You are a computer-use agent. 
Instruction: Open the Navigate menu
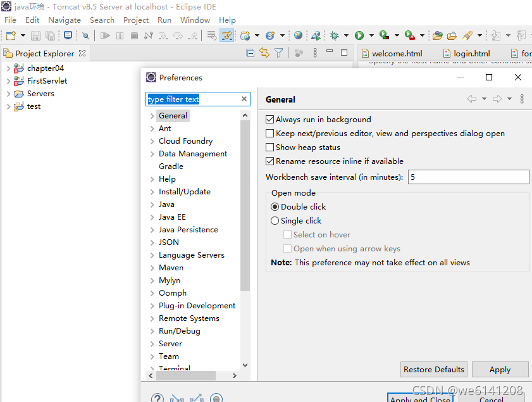point(65,20)
